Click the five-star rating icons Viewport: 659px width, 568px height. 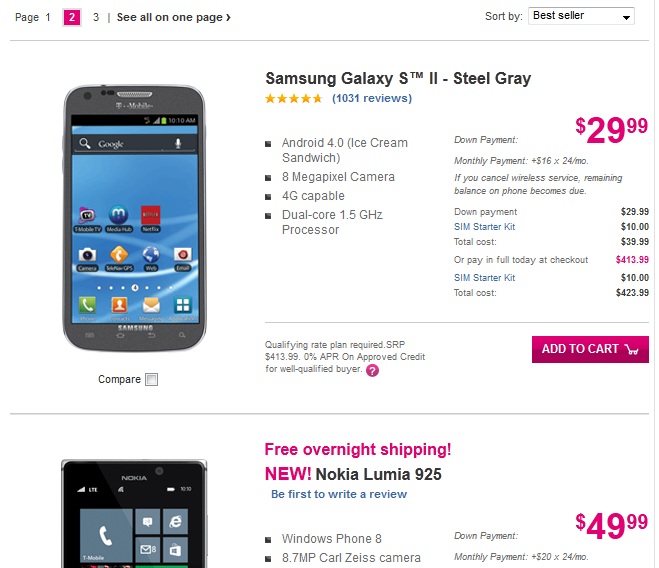point(293,99)
